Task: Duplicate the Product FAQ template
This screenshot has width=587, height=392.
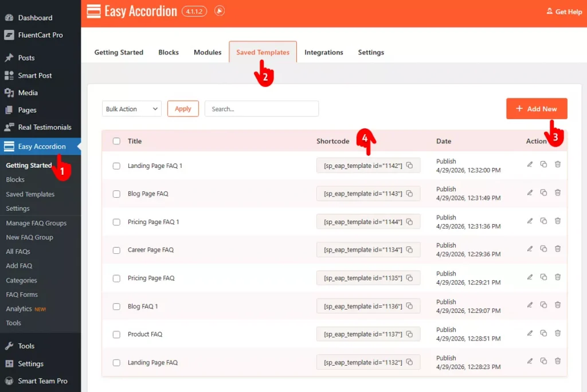Action: click(543, 333)
